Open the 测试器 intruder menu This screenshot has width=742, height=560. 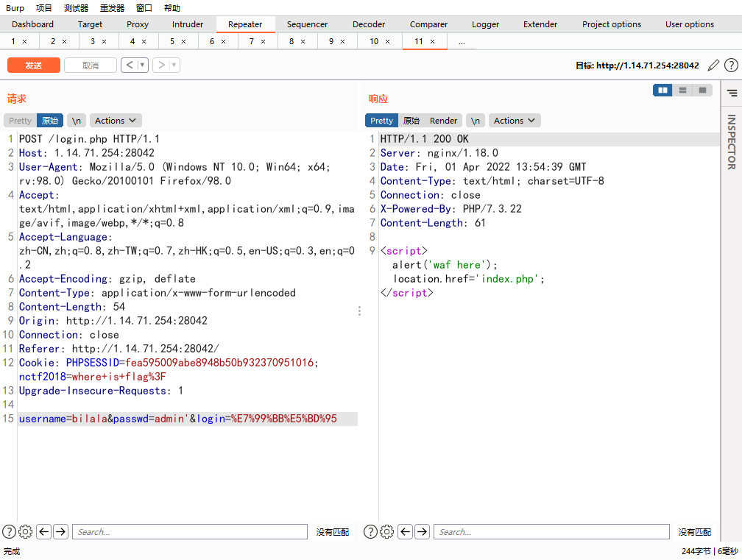pyautogui.click(x=77, y=8)
